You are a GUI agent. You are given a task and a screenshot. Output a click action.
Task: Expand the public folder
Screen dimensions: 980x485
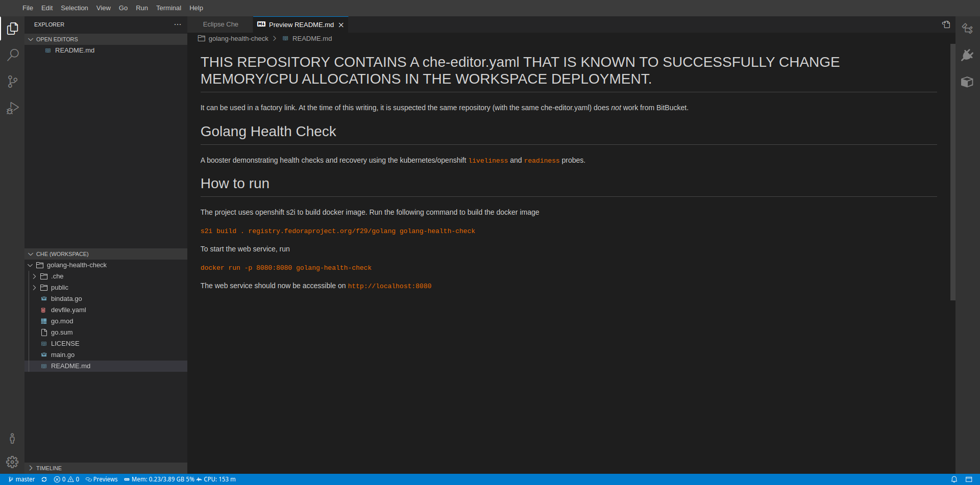[x=106, y=288]
